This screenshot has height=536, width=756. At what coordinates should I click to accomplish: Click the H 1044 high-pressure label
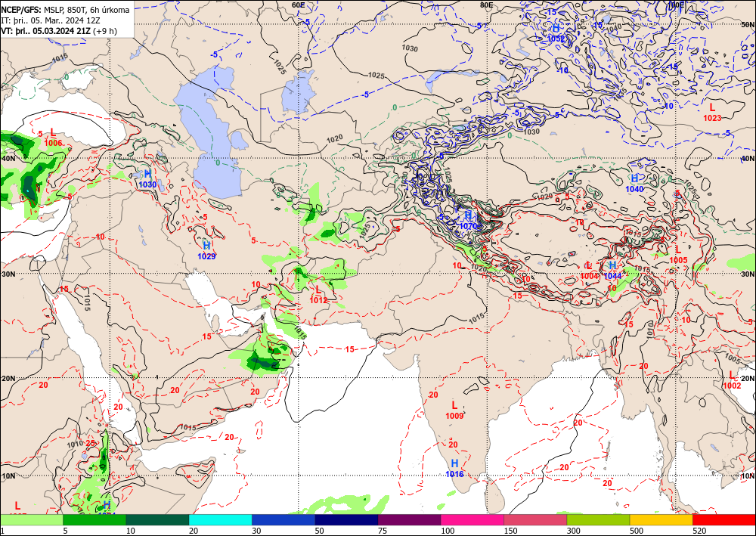[x=612, y=271]
